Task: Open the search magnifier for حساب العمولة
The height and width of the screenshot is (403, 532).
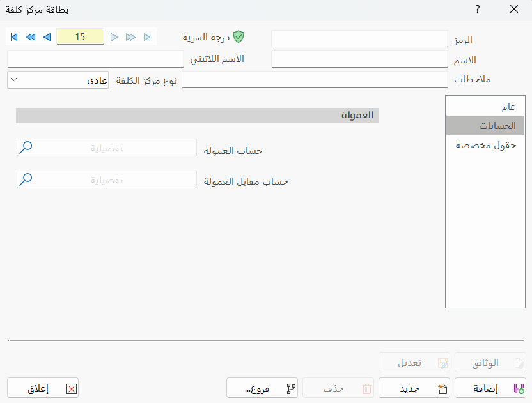Action: [26, 148]
